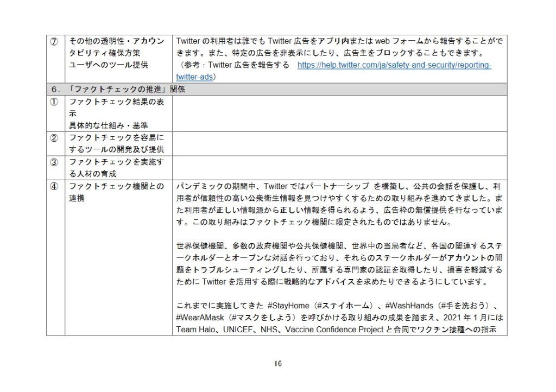The width and height of the screenshot is (556, 392).
Task: Place cursor in empty cell beside ファクトチェック結果の表示
Action: [339, 113]
